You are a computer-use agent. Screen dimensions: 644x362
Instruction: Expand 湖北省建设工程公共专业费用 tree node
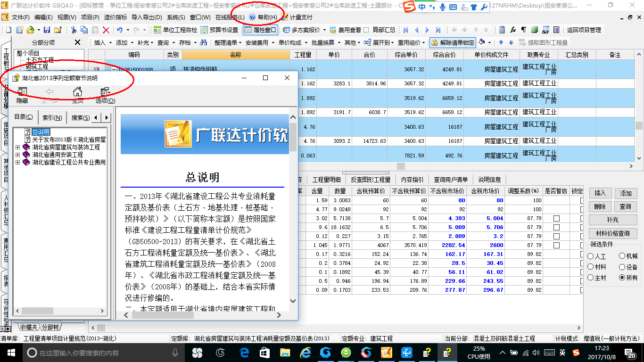pyautogui.click(x=18, y=162)
